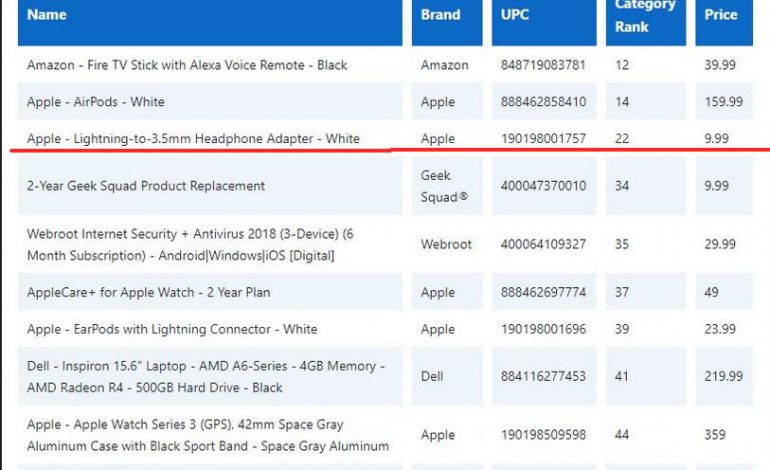Image resolution: width=770 pixels, height=470 pixels.
Task: Click the Lightning-to-3.5mm Headphone Adapter product name
Action: [193, 139]
